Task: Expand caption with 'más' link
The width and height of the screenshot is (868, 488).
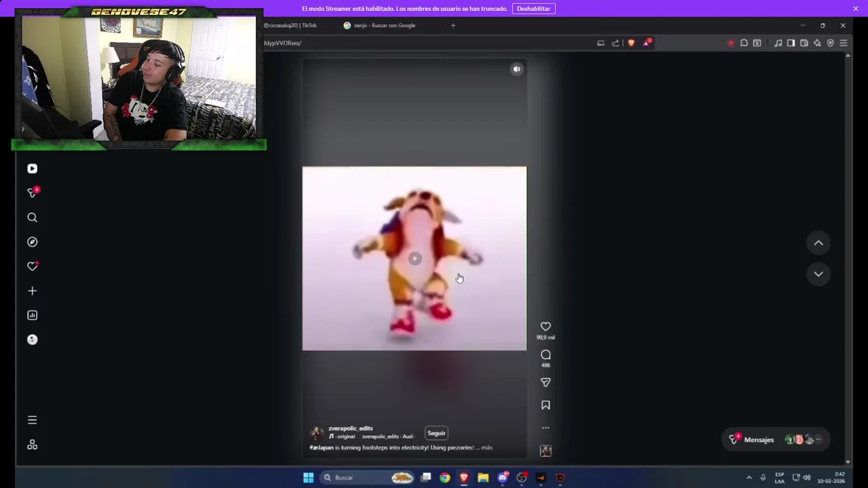Action: pos(487,448)
